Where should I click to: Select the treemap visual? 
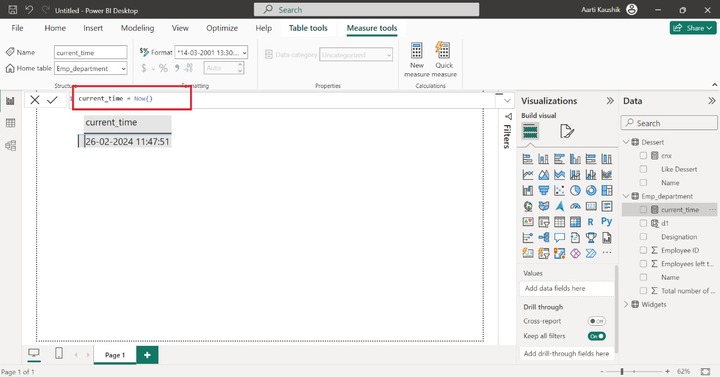coord(607,190)
